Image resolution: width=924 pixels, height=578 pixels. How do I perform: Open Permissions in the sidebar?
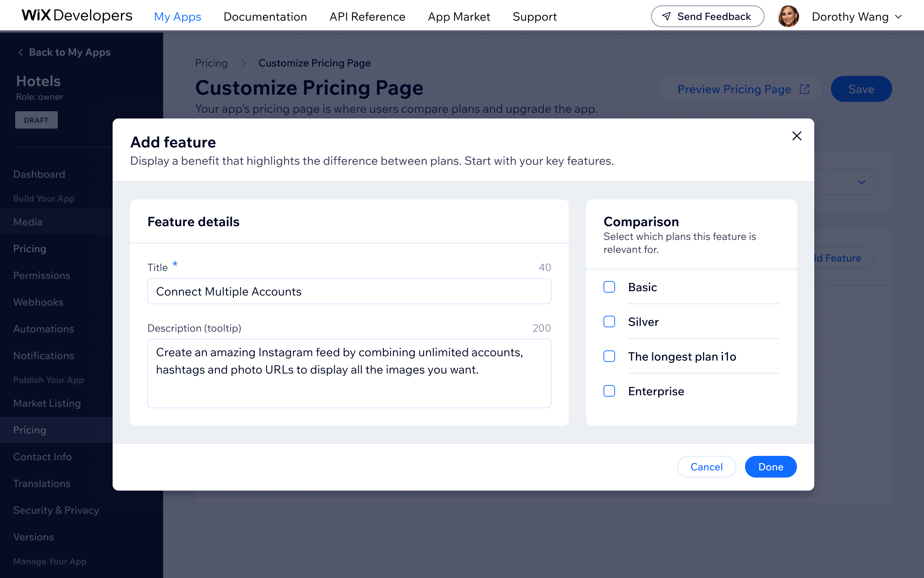click(x=42, y=275)
